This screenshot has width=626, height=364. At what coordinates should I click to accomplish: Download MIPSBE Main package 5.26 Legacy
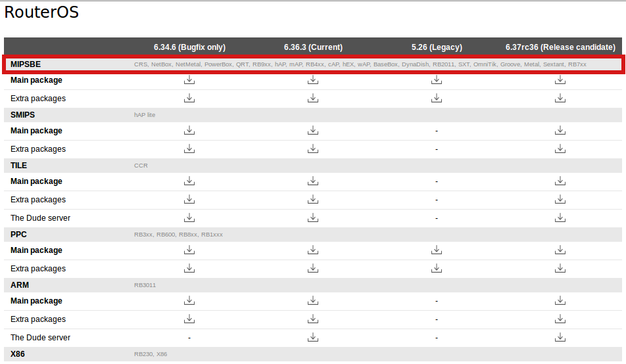pyautogui.click(x=437, y=80)
